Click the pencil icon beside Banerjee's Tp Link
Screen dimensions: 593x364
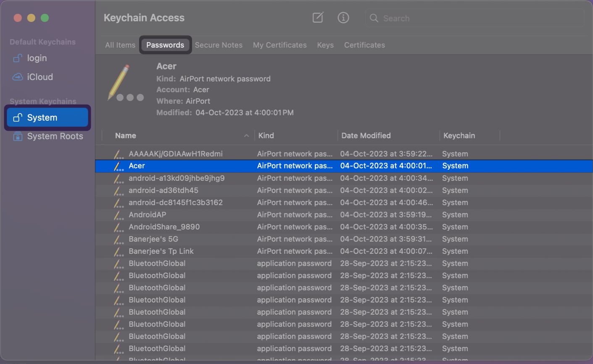tap(119, 251)
